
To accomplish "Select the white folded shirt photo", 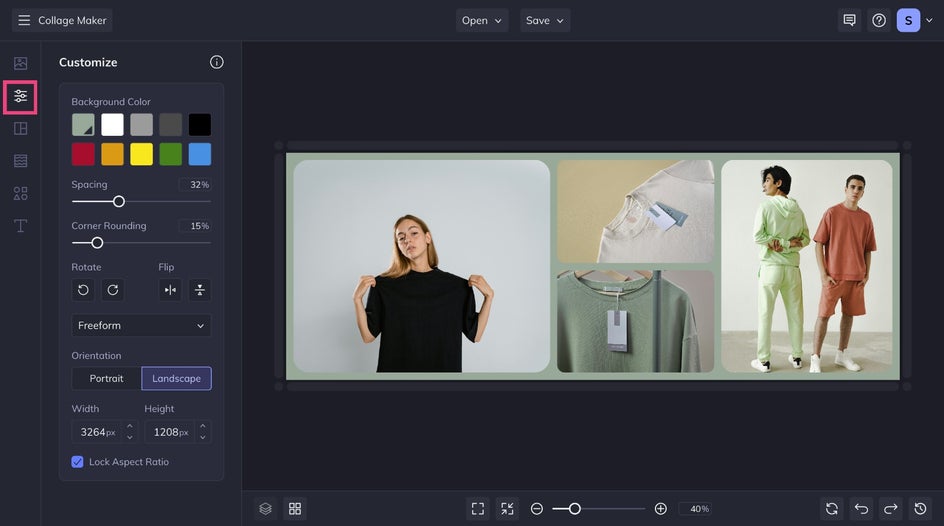I will tap(636, 211).
